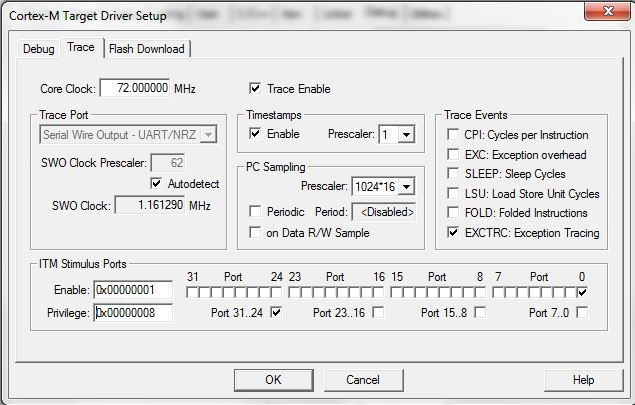
Task: Enable EXC: Exception overhead event
Action: [453, 154]
